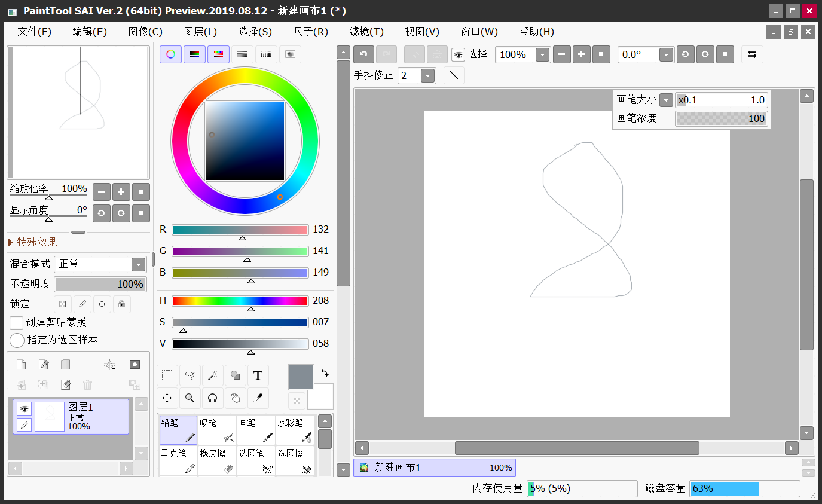Screen dimensions: 822x504
Task: Select the Magic Wand tool
Action: tap(212, 375)
